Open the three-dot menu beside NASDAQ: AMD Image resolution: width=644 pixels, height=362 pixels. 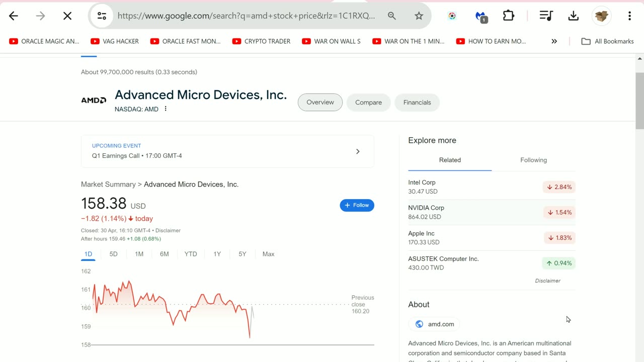166,109
